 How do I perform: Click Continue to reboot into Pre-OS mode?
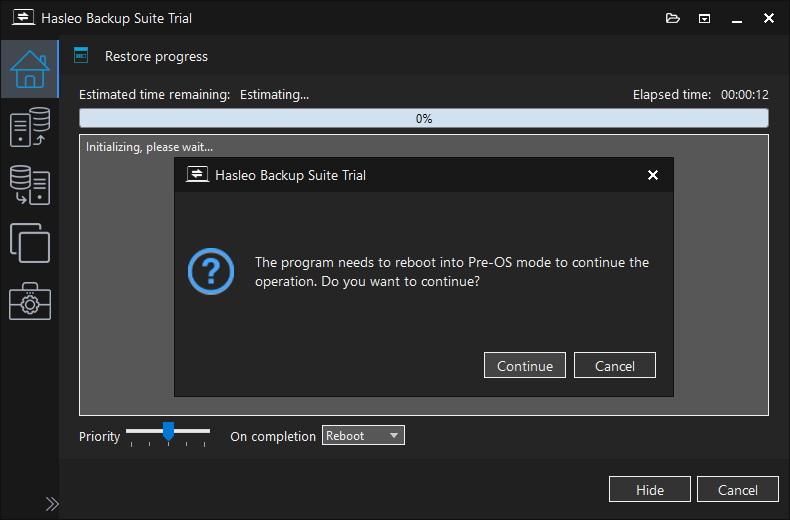(525, 365)
